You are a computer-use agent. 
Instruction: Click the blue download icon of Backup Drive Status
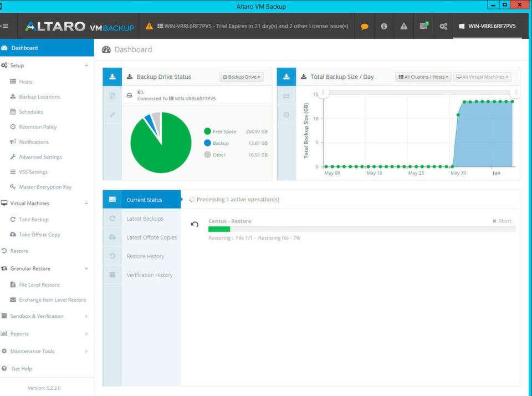coord(112,77)
